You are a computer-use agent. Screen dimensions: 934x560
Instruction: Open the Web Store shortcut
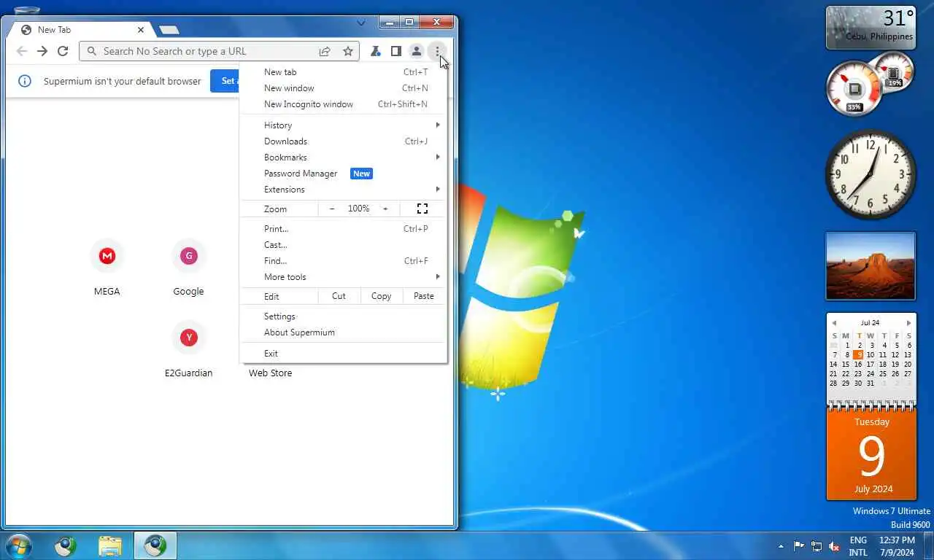click(x=270, y=373)
